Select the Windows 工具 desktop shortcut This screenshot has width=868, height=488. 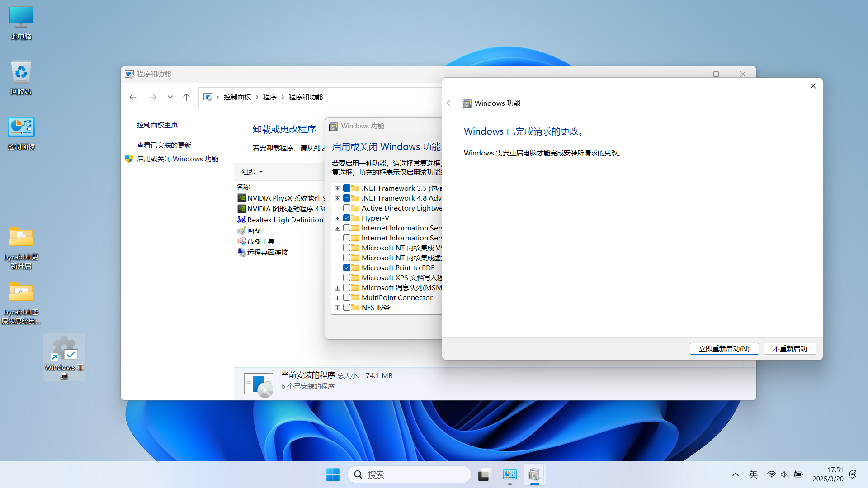pos(64,357)
